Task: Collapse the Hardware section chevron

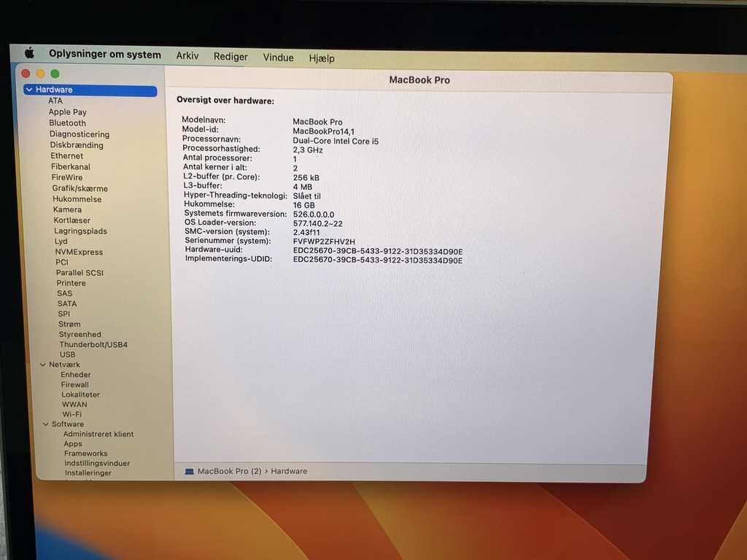Action: point(28,90)
